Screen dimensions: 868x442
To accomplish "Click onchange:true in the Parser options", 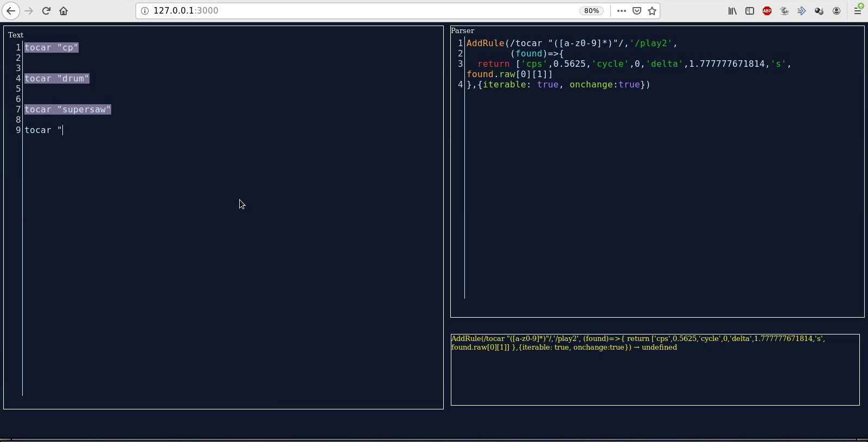I will [605, 85].
